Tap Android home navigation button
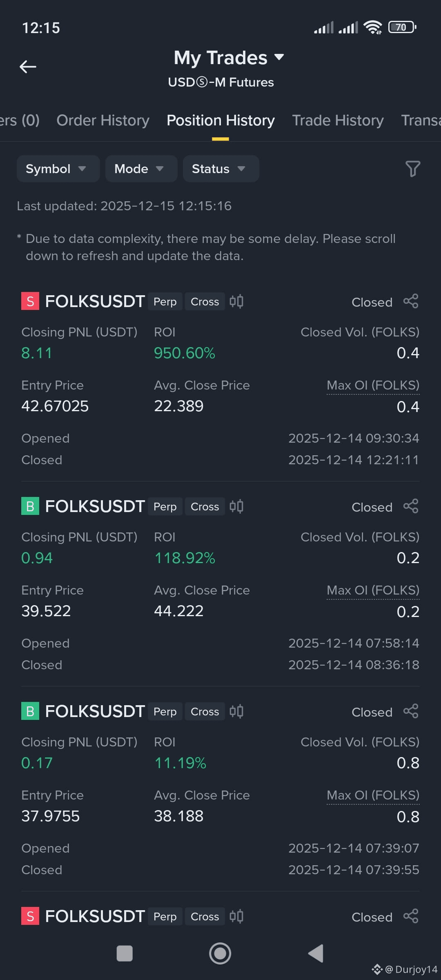The width and height of the screenshot is (441, 980). [220, 953]
